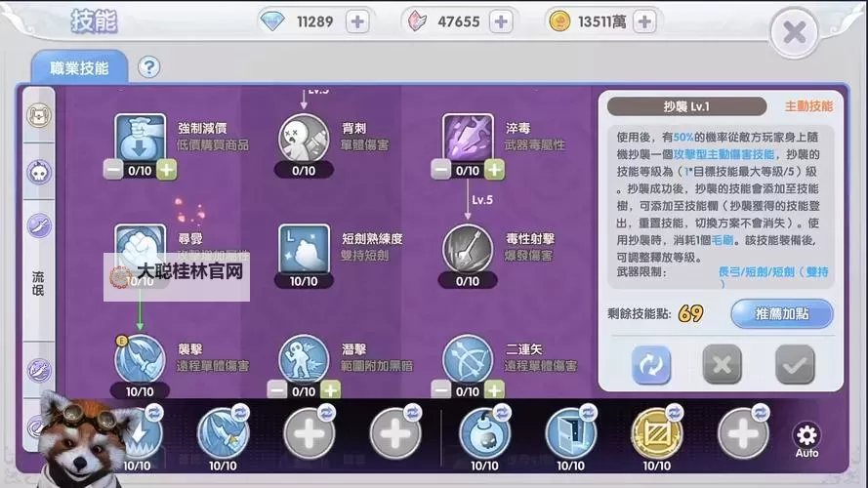Add a point to 淬毒
This screenshot has width=868, height=488.
coord(495,170)
